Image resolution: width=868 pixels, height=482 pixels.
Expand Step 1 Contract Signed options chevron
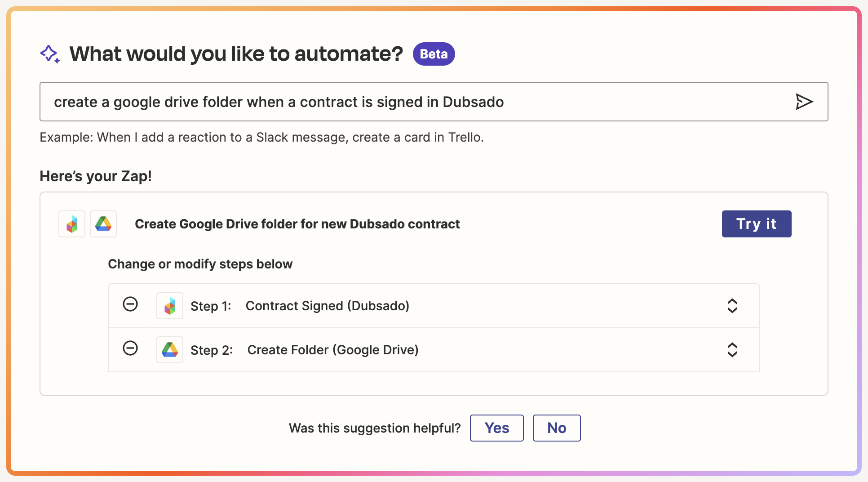point(732,306)
